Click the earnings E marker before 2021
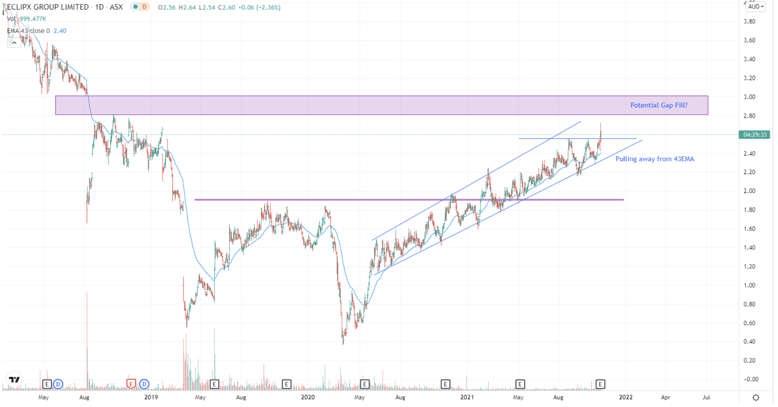Image resolution: width=778 pixels, height=407 pixels. [445, 383]
